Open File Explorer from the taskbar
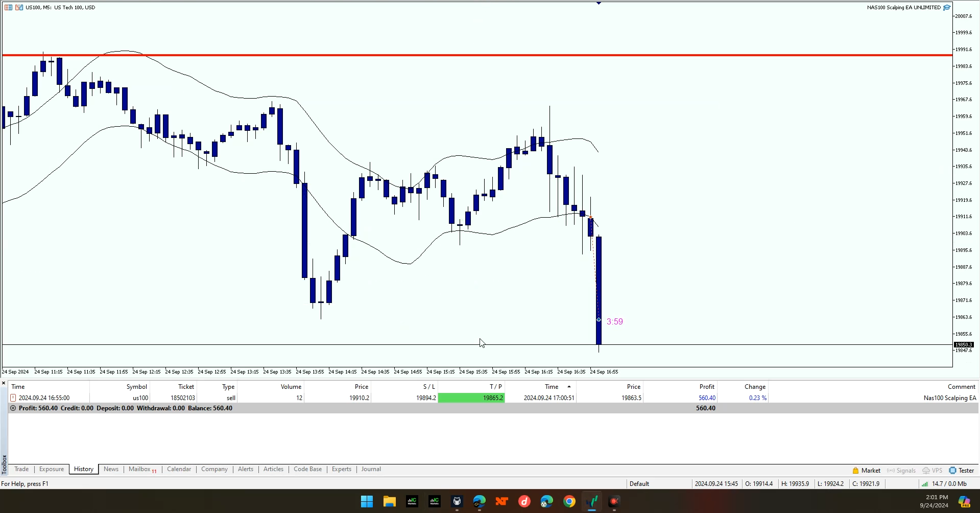 390,501
